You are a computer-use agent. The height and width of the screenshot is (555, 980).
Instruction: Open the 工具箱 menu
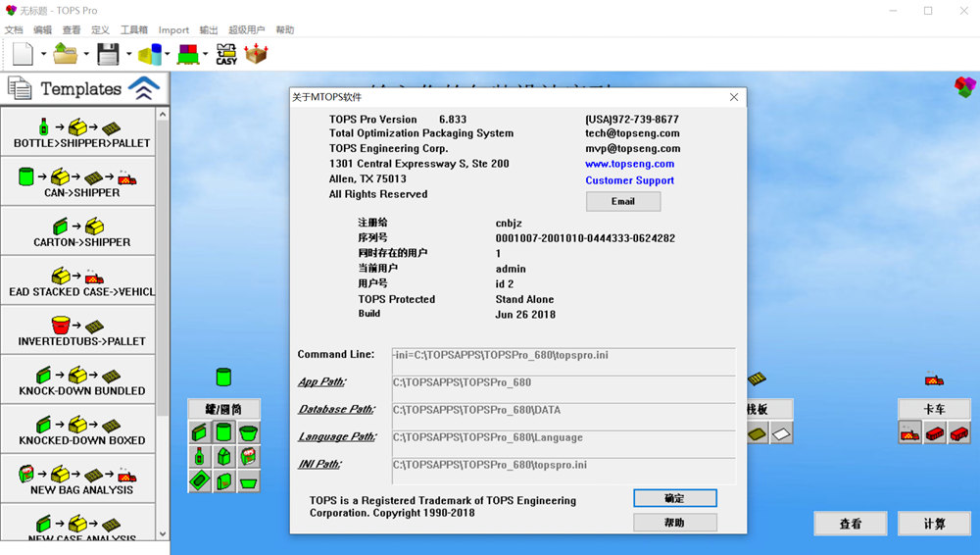pos(133,29)
